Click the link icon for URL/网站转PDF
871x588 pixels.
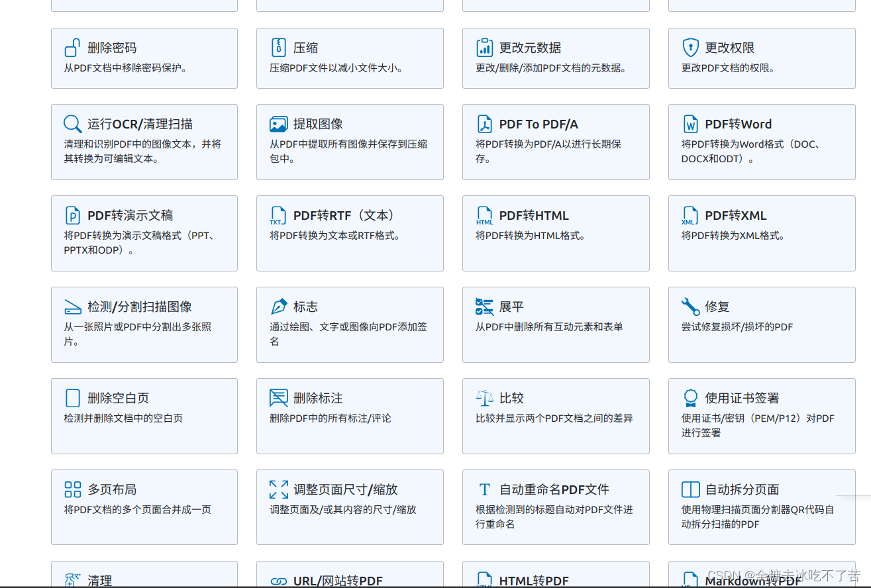[279, 581]
